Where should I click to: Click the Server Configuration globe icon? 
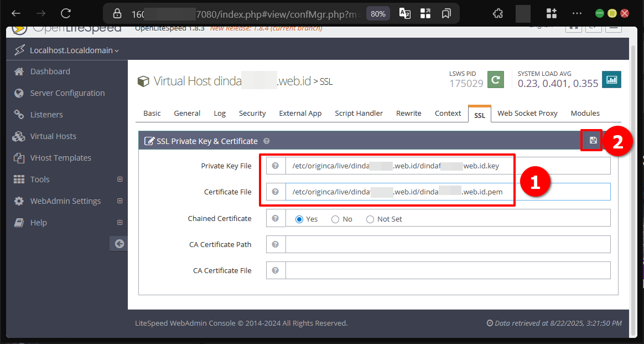19,93
